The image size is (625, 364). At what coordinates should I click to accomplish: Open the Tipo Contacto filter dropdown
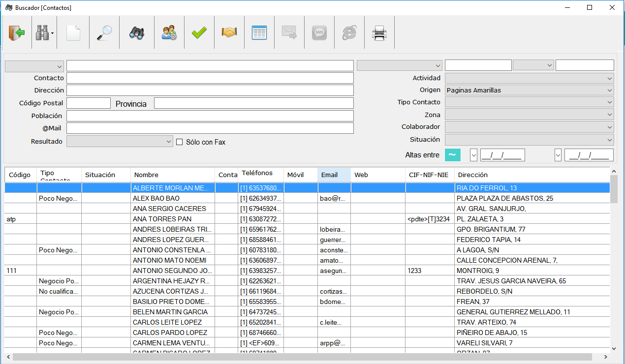click(530, 102)
